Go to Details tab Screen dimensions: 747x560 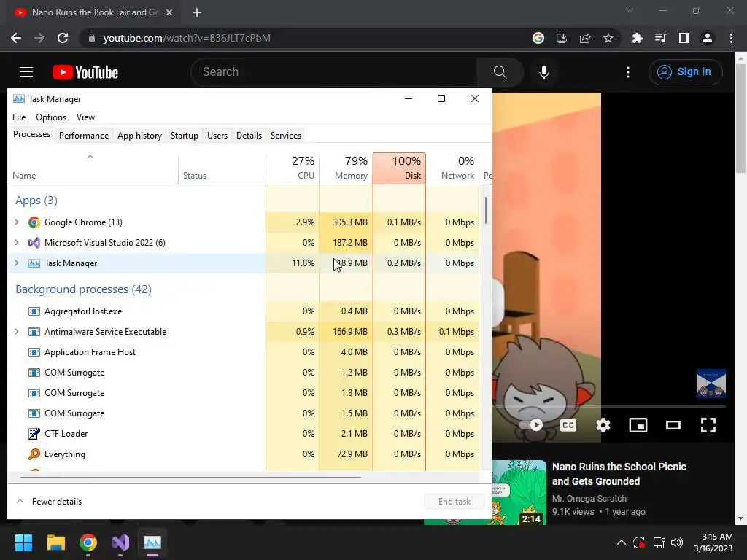point(249,136)
